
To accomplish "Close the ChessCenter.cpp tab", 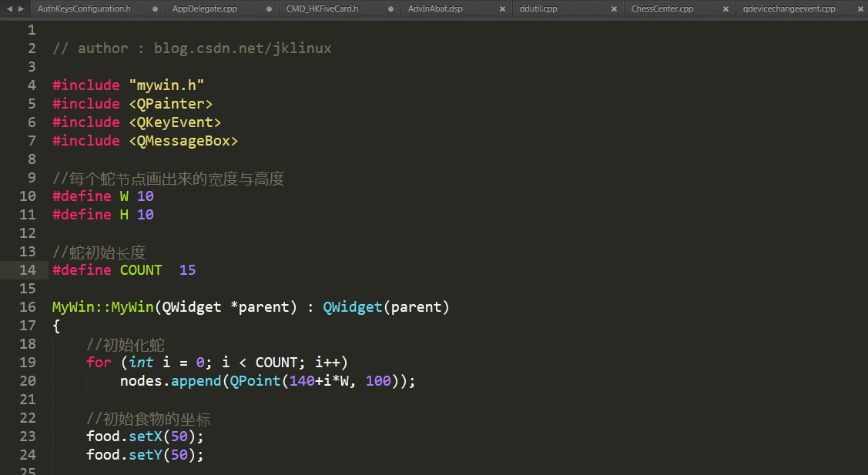I will coord(725,10).
